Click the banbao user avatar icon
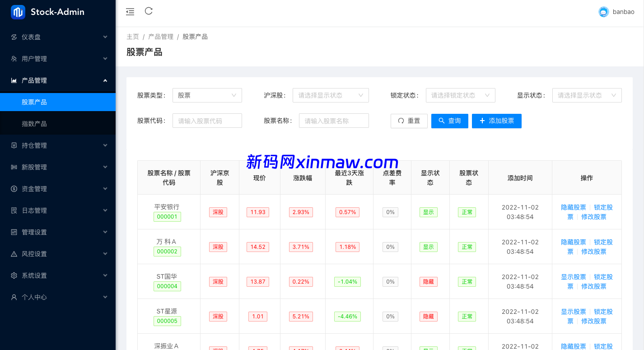 [603, 12]
